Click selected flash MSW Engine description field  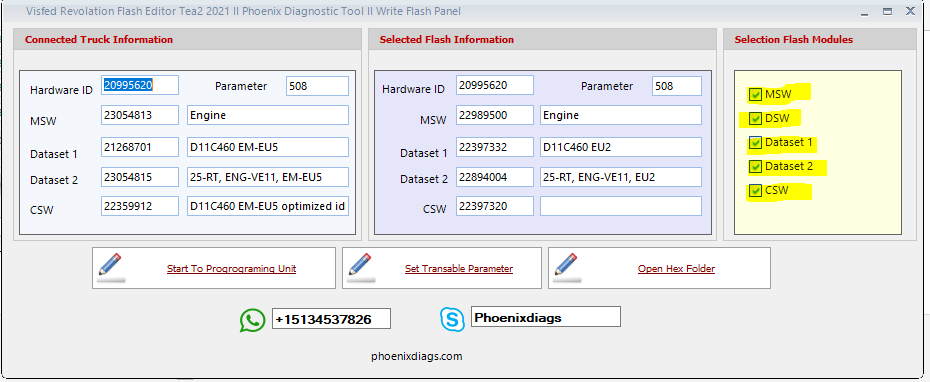pyautogui.click(x=621, y=115)
